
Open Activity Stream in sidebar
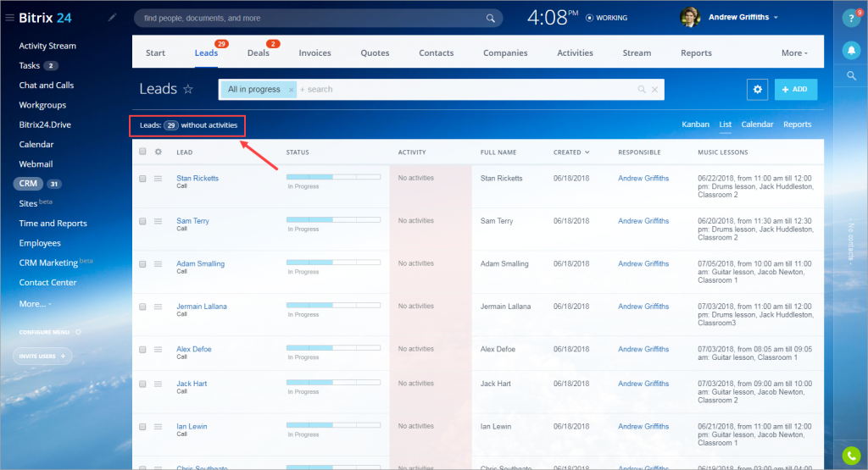(x=47, y=46)
